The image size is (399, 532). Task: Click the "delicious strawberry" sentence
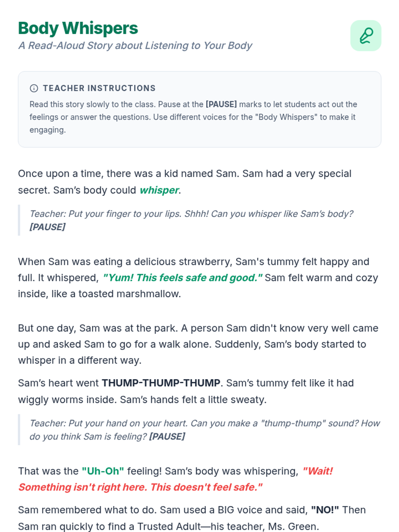(194, 262)
